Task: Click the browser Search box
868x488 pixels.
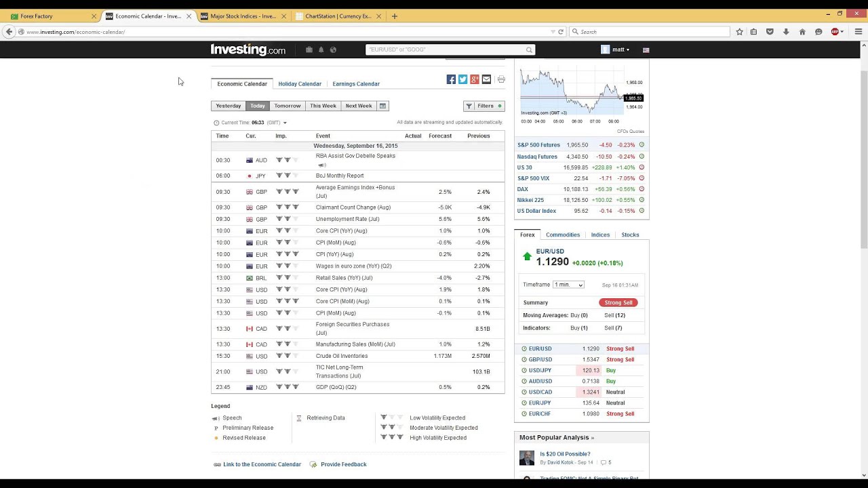Action: click(649, 32)
